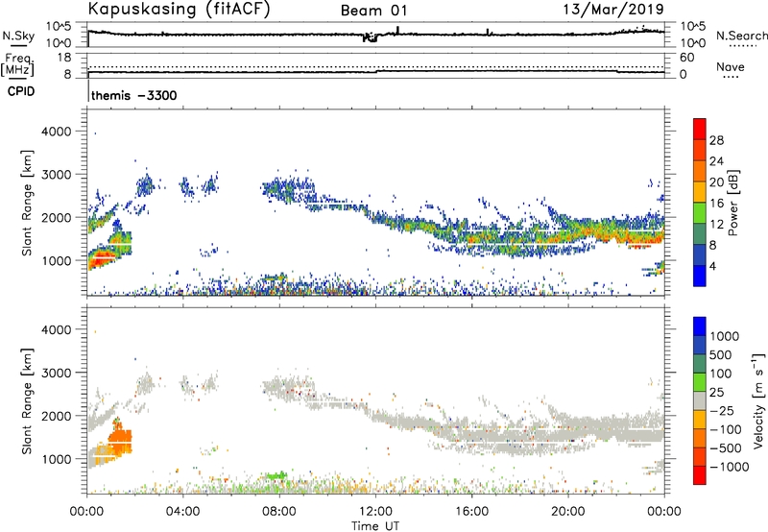Click the '25' label on Velocity color bar
768x532 pixels.
716,393
